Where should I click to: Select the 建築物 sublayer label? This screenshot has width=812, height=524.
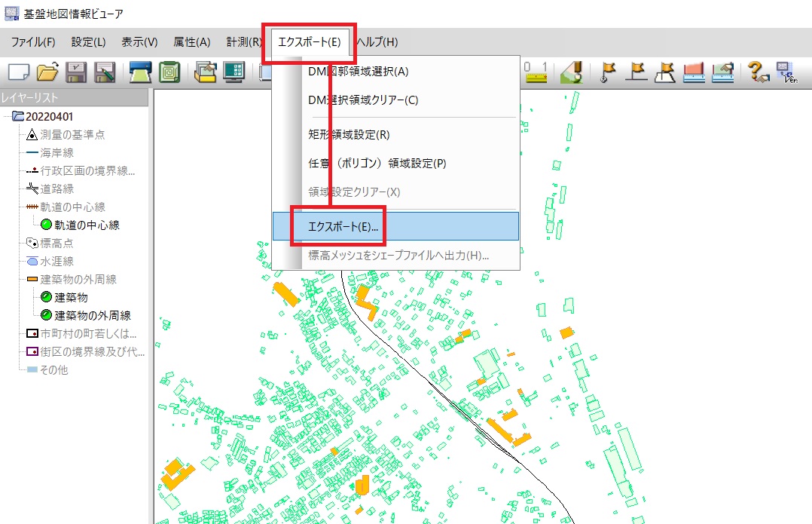click(71, 298)
